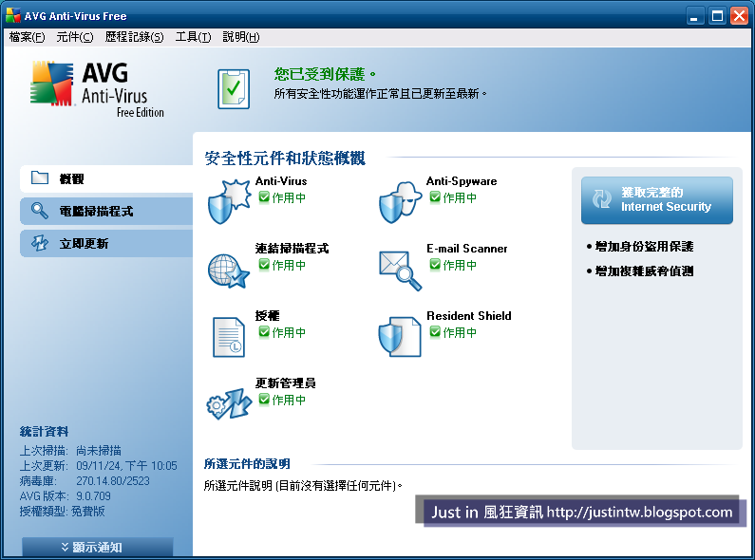Image resolution: width=755 pixels, height=560 pixels.
Task: Click the Anti-Spyware 作用中 green check
Action: click(x=435, y=196)
